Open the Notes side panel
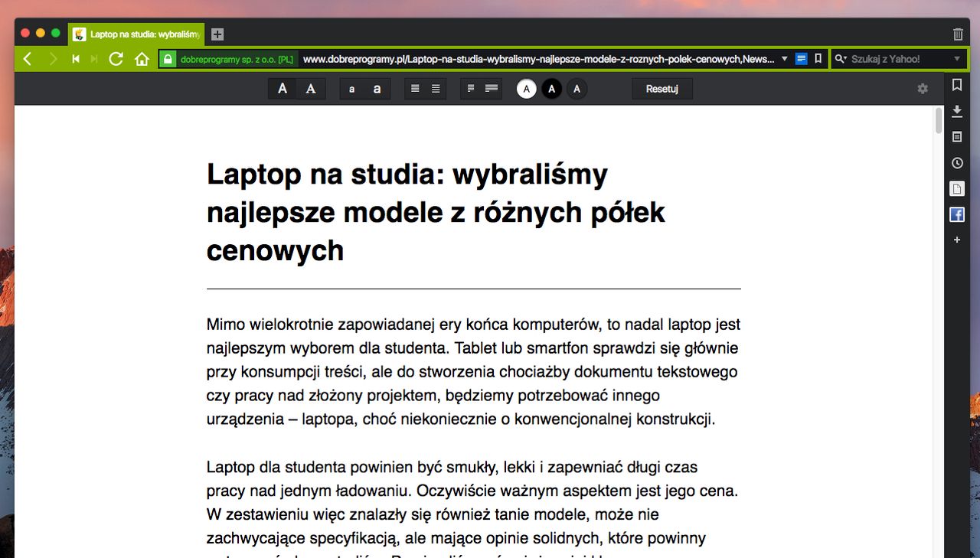 pos(957,137)
